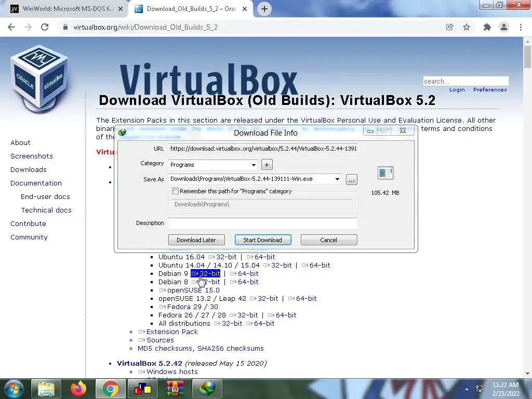The height and width of the screenshot is (399, 532).
Task: Check Remember this path for Programs category
Action: click(x=176, y=191)
